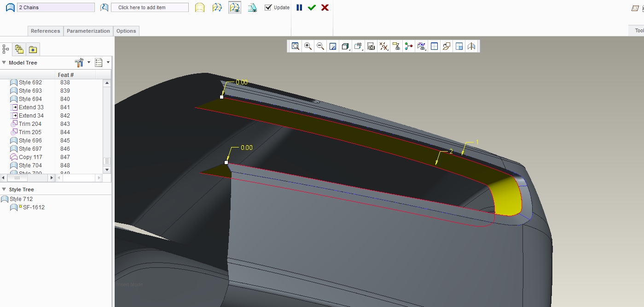
Task: Open the Display Style cube dropdown
Action: 346,46
